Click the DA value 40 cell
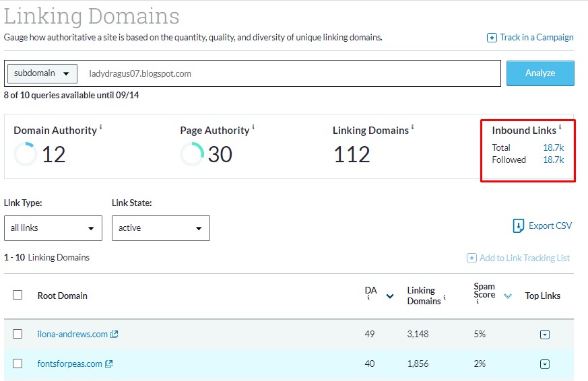This screenshot has height=381, width=588. tap(370, 363)
